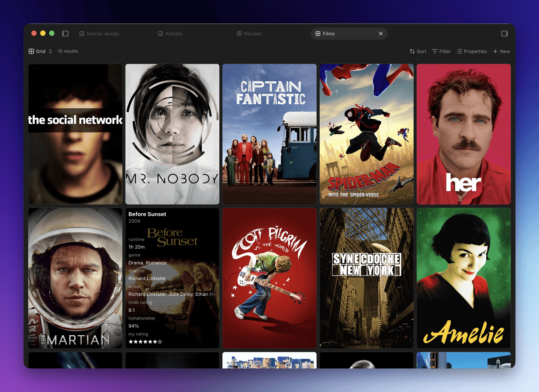Image resolution: width=539 pixels, height=392 pixels.
Task: Set my rating stars on Before Sunset
Action: pyautogui.click(x=145, y=342)
